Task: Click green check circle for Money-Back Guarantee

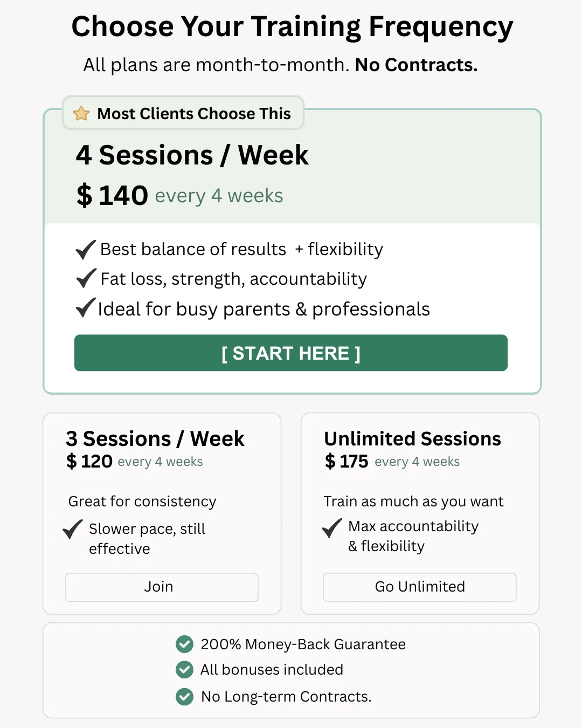Action: [x=184, y=644]
